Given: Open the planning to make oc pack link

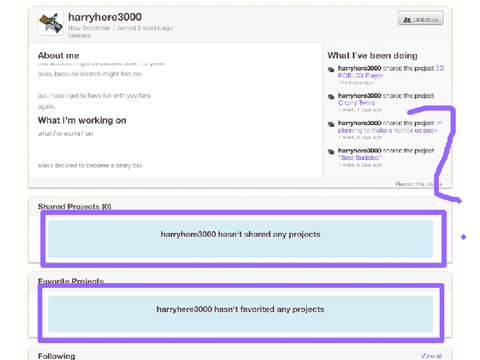Looking at the screenshot, I should click(390, 127).
